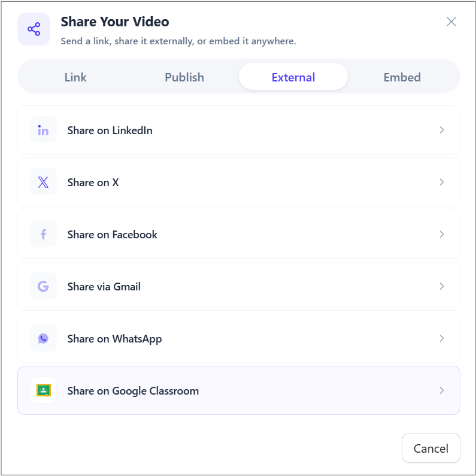
Task: Close the Share Your Video dialog
Action: pyautogui.click(x=451, y=22)
